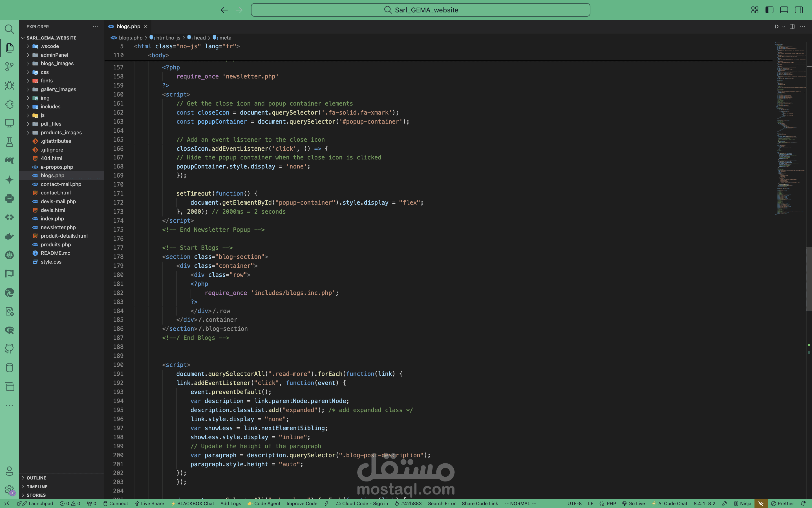Go back with the left arrow

pos(224,10)
